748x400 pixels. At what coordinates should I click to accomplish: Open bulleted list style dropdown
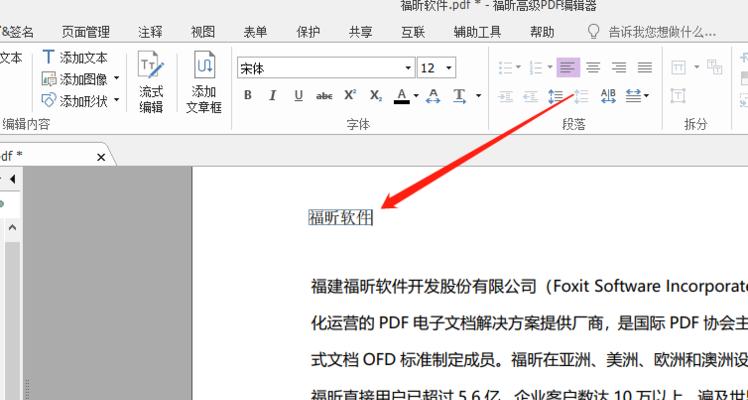[519, 67]
